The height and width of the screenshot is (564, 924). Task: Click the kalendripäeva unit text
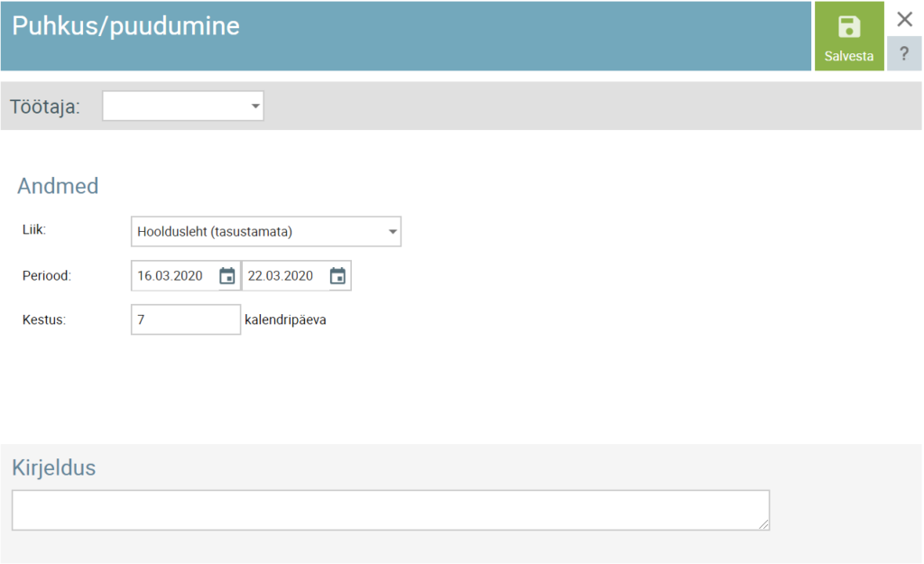pyautogui.click(x=285, y=319)
